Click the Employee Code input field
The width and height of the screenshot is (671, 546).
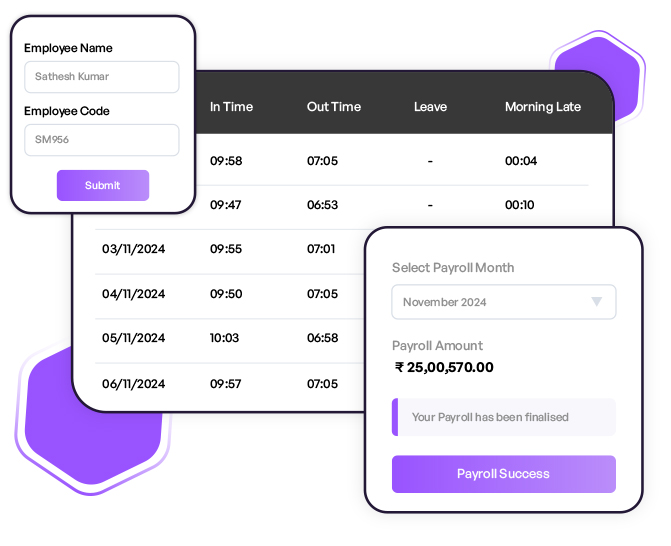pos(102,140)
